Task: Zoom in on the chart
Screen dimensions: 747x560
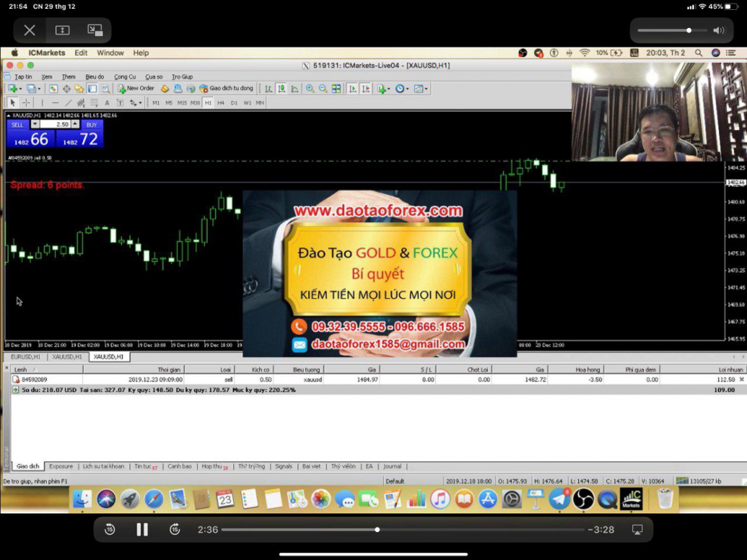Action: click(x=310, y=89)
